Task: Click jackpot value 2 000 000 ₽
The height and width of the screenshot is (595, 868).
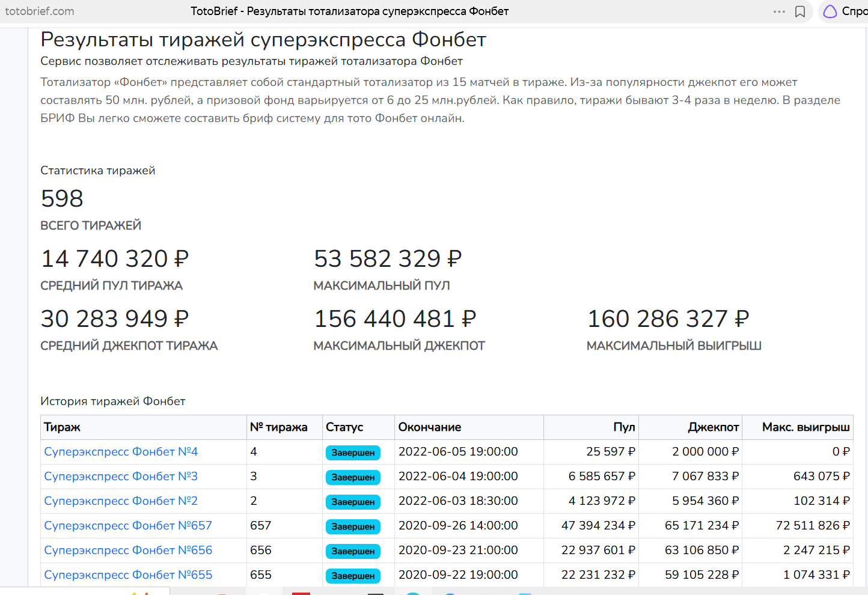Action: (706, 451)
